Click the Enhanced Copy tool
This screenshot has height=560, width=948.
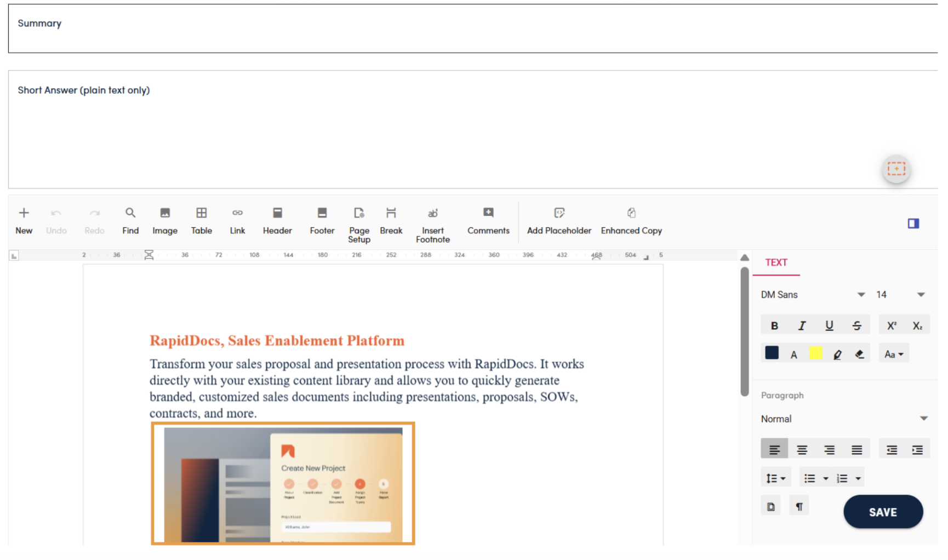point(631,221)
